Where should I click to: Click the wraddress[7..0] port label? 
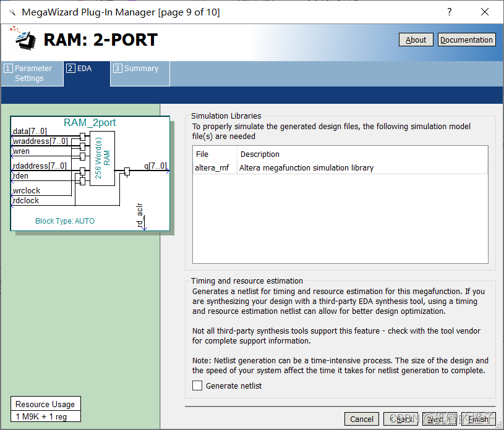[x=40, y=141]
